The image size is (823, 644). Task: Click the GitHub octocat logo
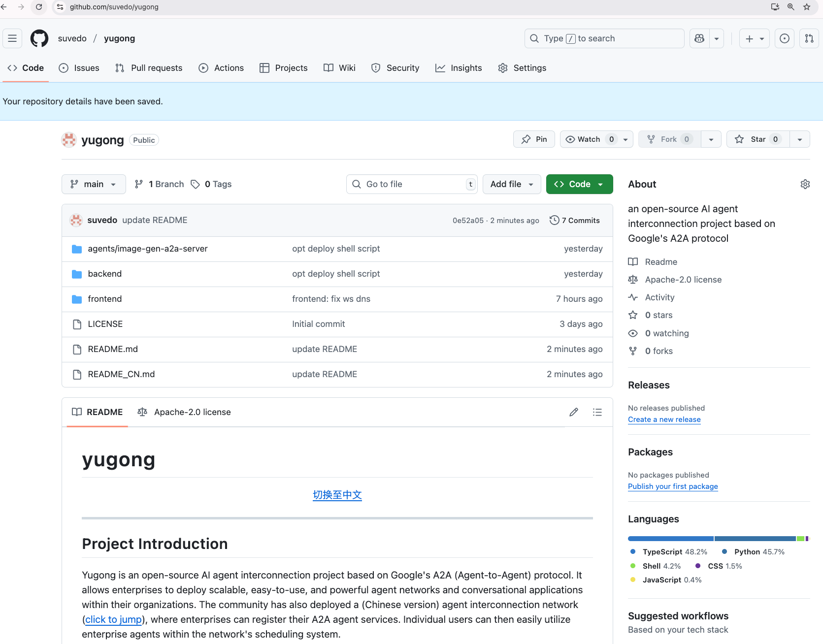point(39,38)
